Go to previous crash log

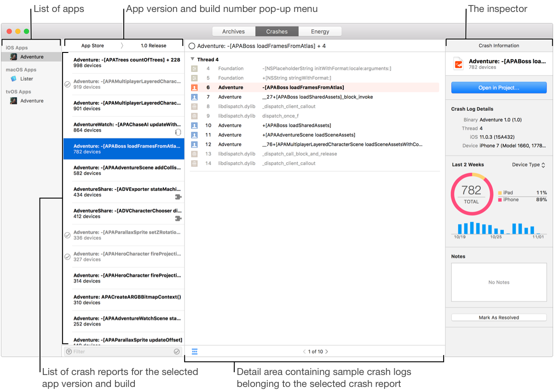pos(304,352)
